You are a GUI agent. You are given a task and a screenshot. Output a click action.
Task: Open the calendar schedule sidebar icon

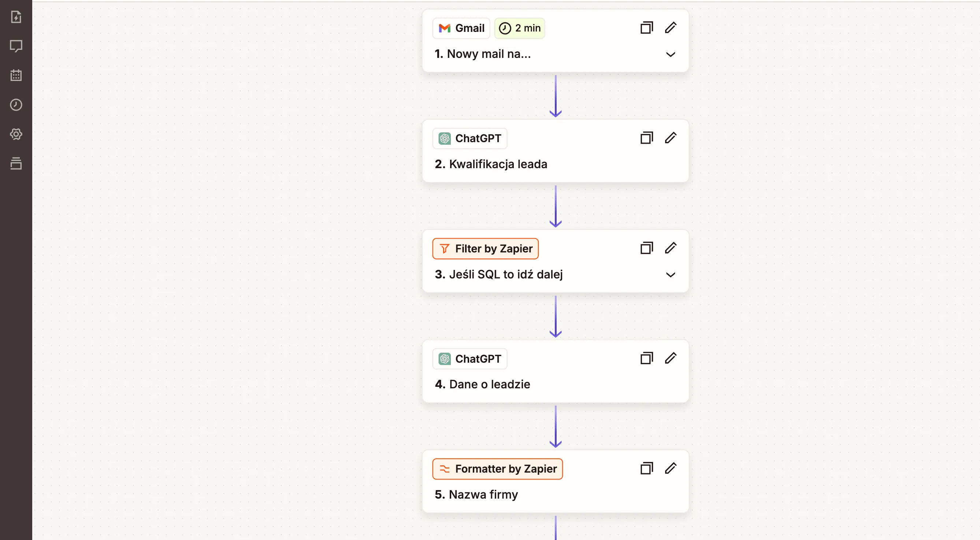(x=16, y=75)
